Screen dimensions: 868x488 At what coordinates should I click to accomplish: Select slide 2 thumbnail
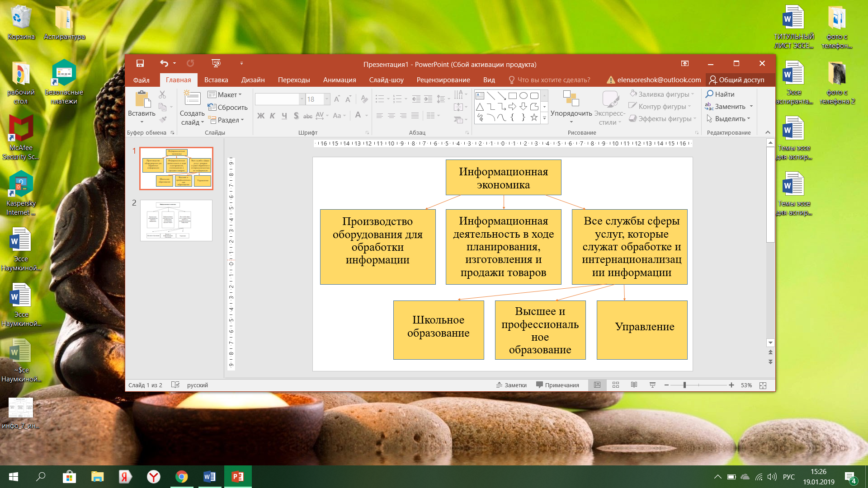click(176, 221)
